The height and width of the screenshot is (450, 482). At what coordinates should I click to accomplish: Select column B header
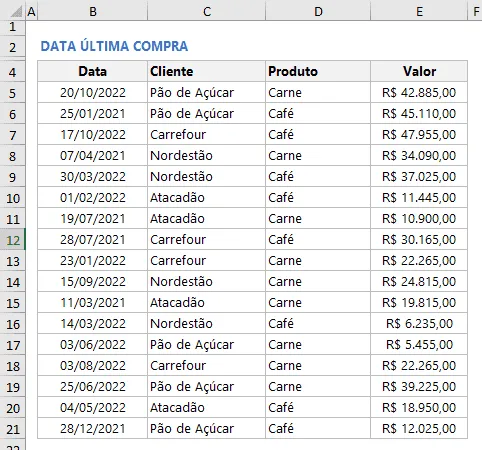(x=92, y=11)
